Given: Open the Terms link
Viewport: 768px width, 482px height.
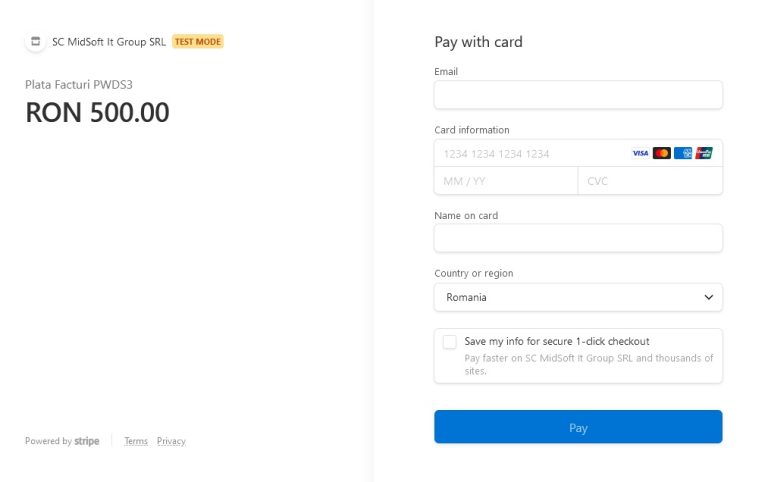Looking at the screenshot, I should point(136,441).
